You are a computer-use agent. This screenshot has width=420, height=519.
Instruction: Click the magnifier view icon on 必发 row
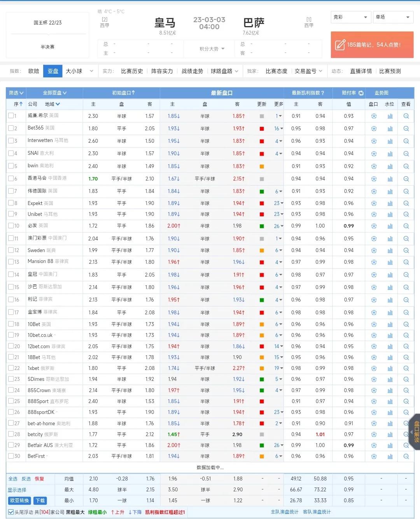[x=406, y=226]
